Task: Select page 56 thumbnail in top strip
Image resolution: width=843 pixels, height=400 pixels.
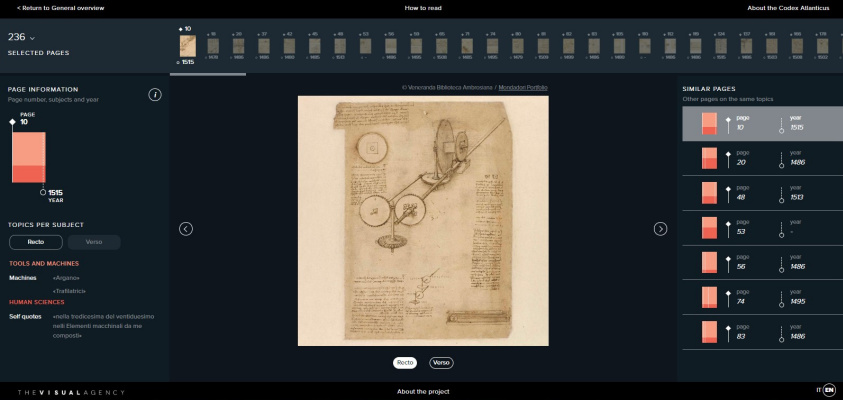Action: click(x=391, y=46)
